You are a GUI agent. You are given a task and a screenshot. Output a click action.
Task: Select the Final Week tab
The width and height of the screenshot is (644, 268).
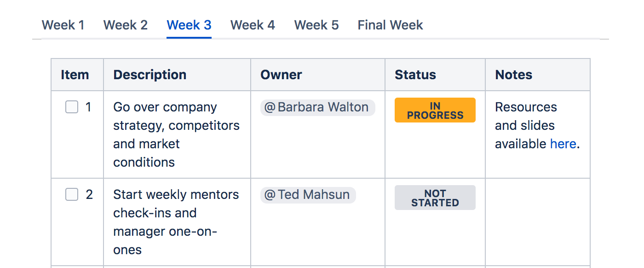pyautogui.click(x=390, y=25)
